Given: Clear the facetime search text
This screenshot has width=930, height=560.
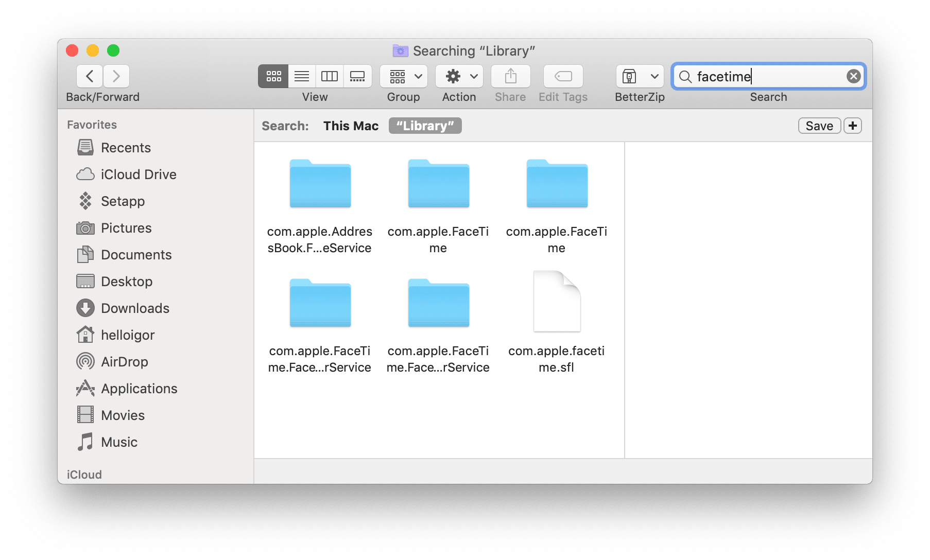Looking at the screenshot, I should (853, 76).
